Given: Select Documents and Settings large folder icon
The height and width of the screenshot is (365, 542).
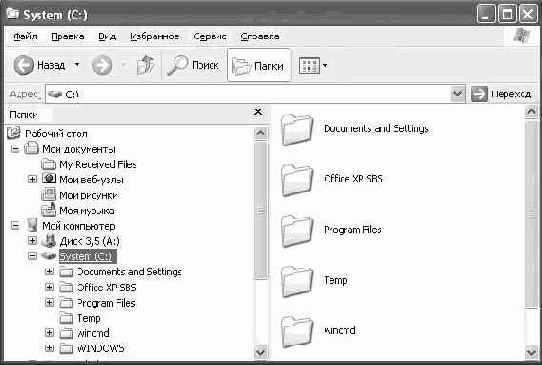Looking at the screenshot, I should click(297, 130).
